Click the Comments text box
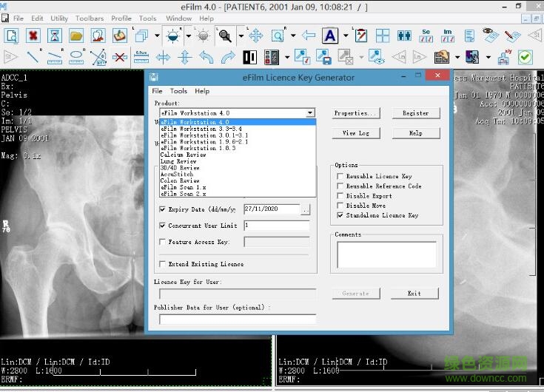This screenshot has height=392, width=544. [386, 254]
